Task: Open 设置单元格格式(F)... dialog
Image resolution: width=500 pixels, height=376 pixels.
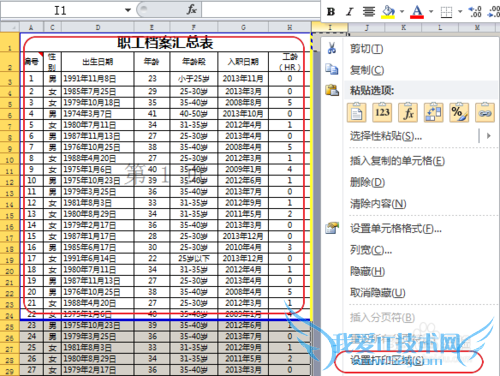Action: 396,229
